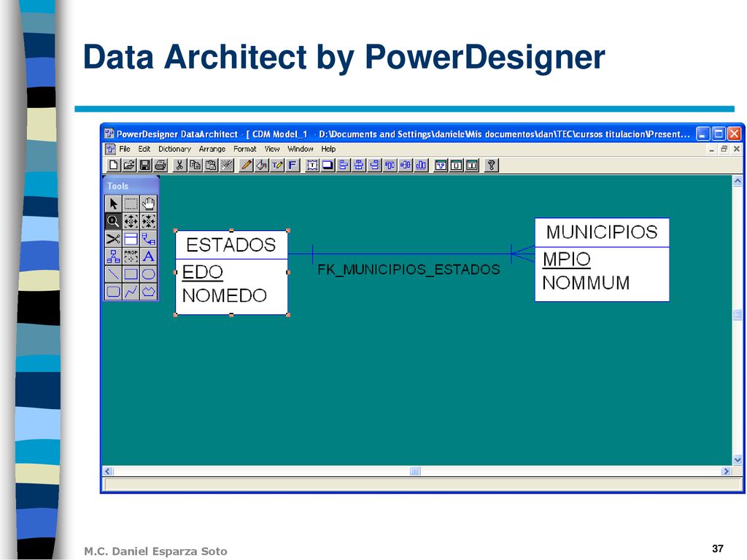747x560 pixels.
Task: Click the Copy toolbar icon
Action: click(x=196, y=166)
